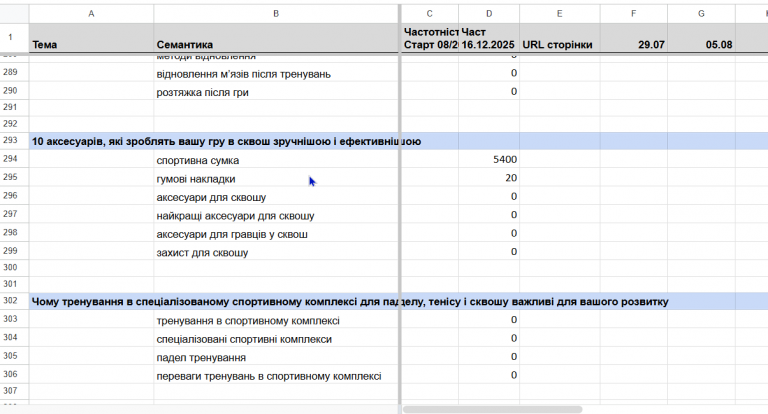Select cell 'відновлення м'язів після тренувань'

[276, 73]
